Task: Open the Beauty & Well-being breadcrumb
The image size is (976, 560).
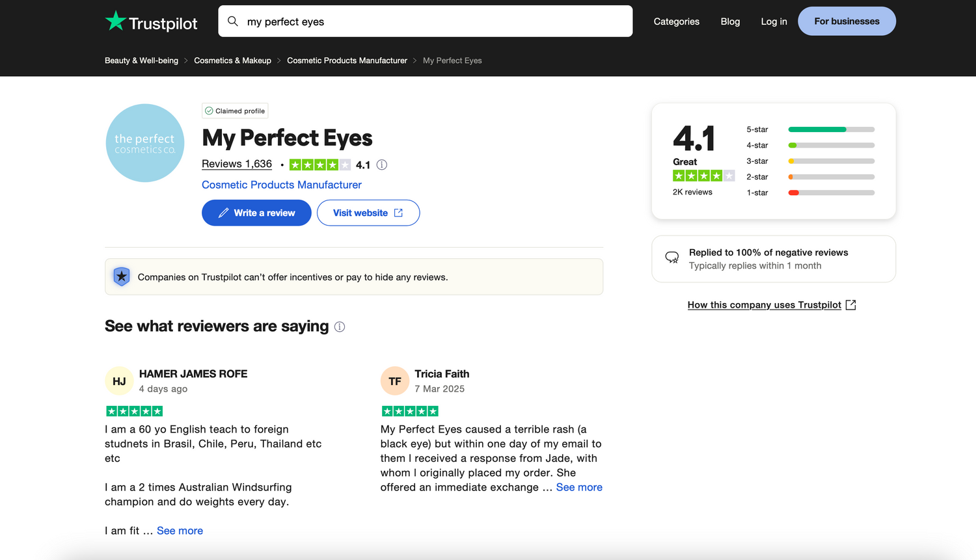Action: (141, 60)
